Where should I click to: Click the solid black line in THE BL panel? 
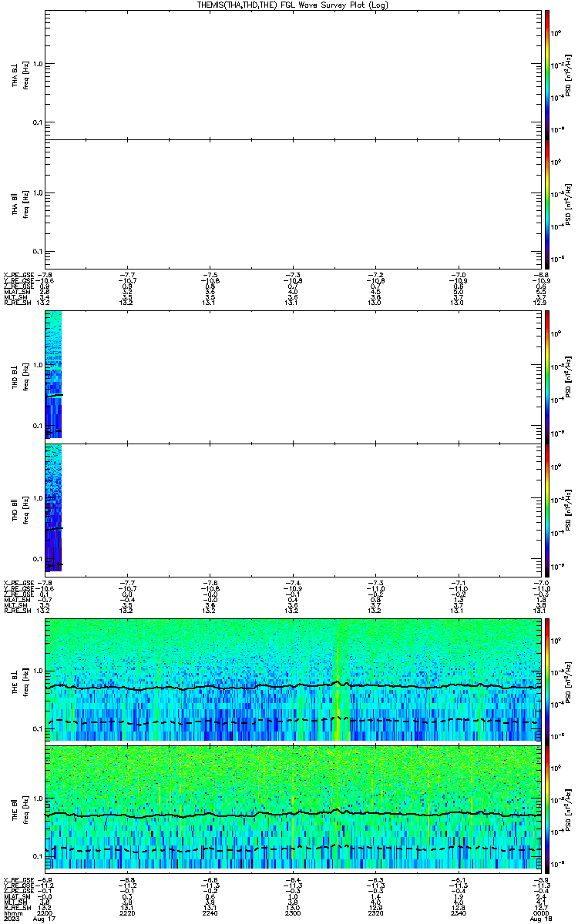coord(293,685)
